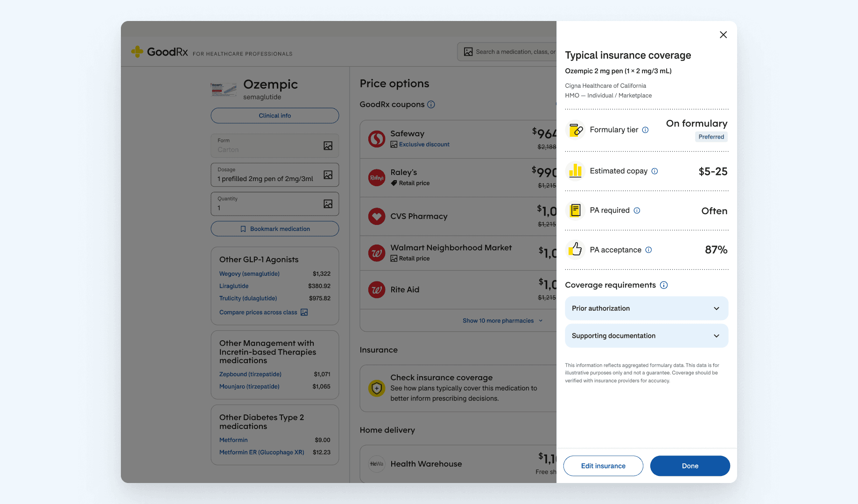Viewport: 858px width, 504px height.
Task: Click the PA acceptance info icon
Action: [x=648, y=250]
